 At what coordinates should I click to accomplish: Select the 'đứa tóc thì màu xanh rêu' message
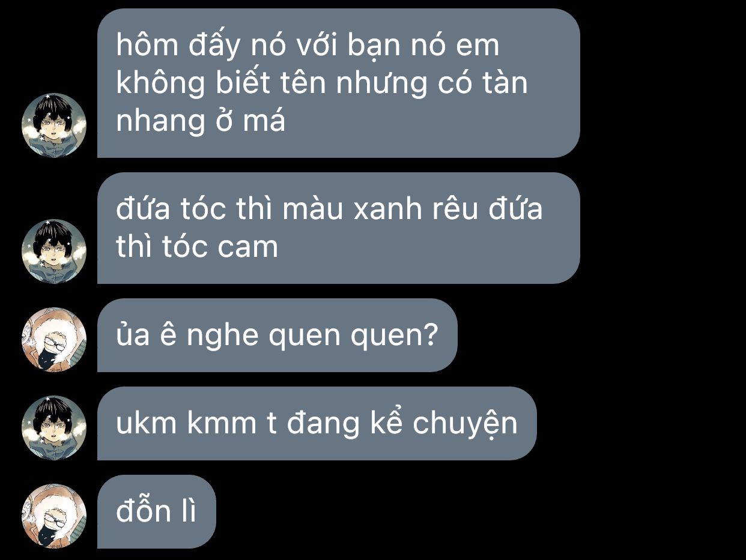pos(338,228)
